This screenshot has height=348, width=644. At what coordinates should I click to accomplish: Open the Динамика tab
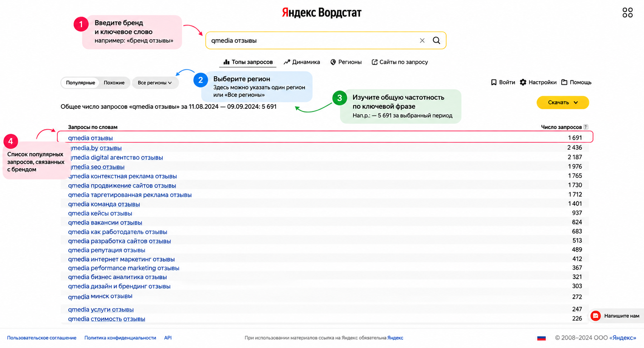[x=302, y=62]
